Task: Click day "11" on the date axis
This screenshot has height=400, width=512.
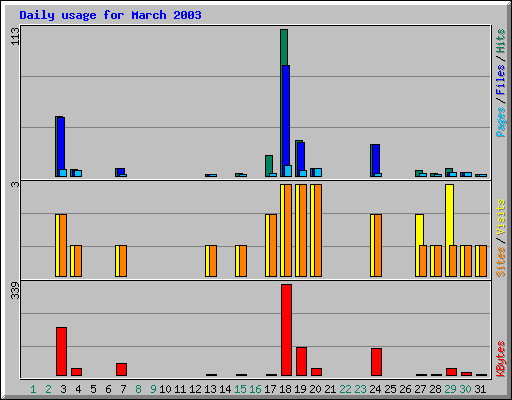Action: [180, 389]
